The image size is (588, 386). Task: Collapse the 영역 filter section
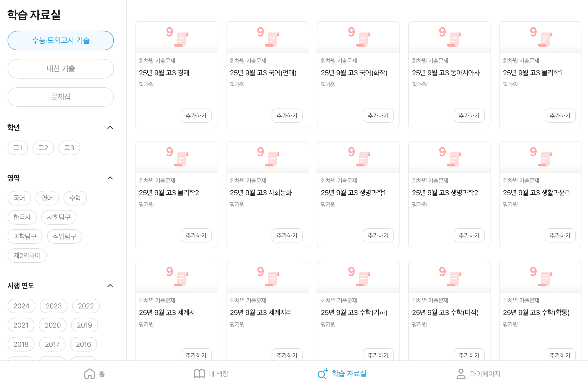pyautogui.click(x=110, y=178)
